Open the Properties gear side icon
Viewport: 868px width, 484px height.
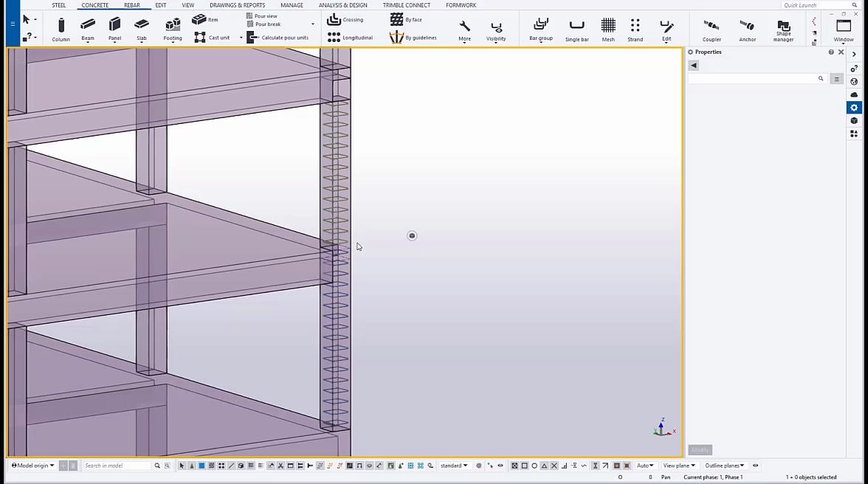pos(854,107)
